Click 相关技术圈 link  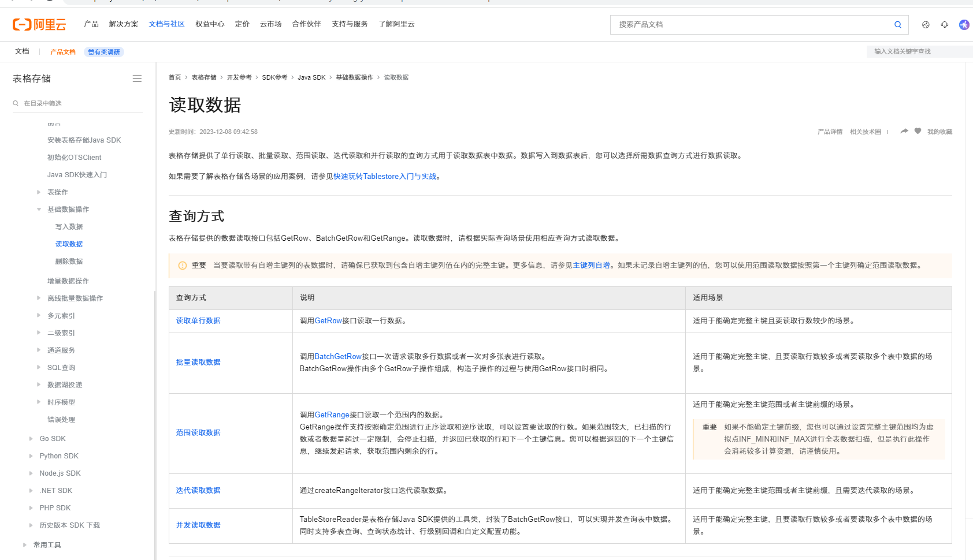coord(866,132)
